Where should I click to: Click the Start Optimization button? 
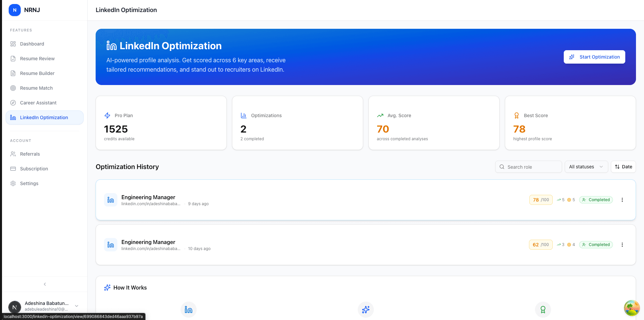click(x=594, y=57)
